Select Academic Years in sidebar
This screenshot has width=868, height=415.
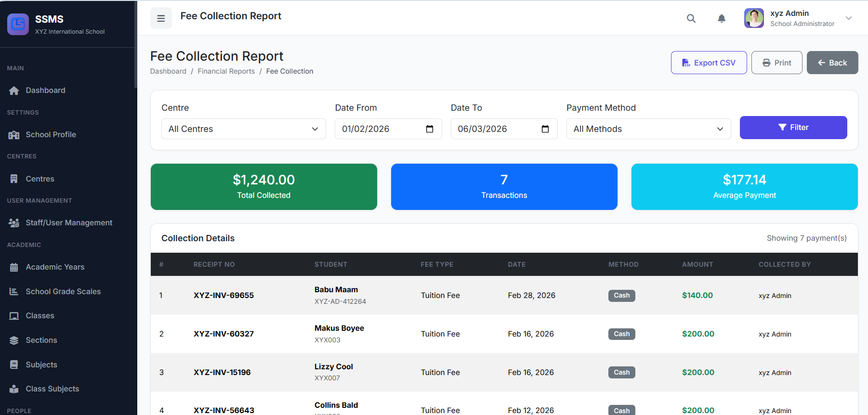coord(55,267)
